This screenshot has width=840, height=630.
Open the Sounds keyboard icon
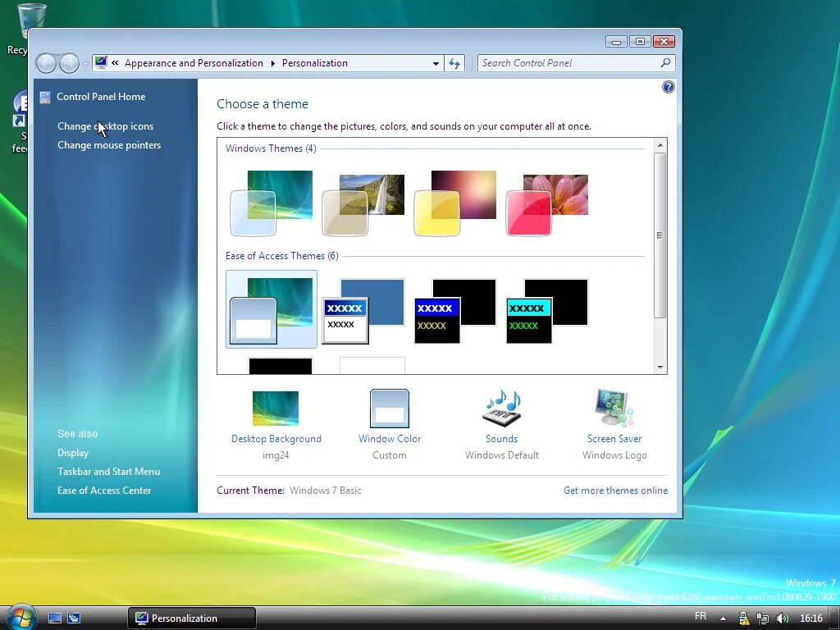[502, 409]
